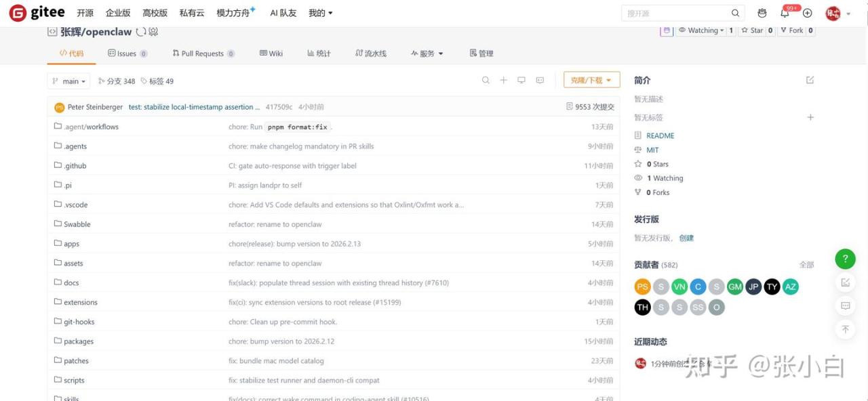The height and width of the screenshot is (401, 868).
Task: Switch to the Pull Requests tab
Action: (x=203, y=54)
